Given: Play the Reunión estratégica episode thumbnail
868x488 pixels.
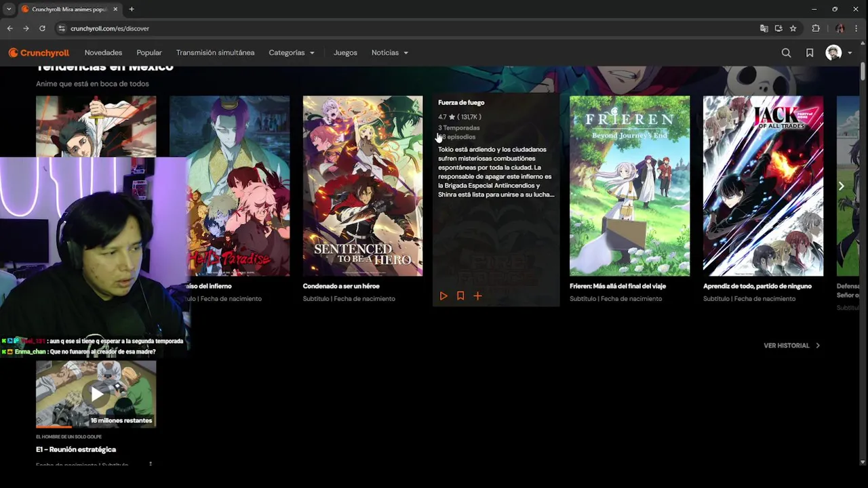Looking at the screenshot, I should 96,394.
